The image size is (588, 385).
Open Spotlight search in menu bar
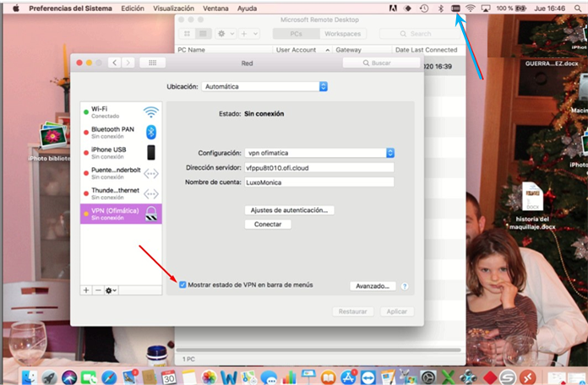click(x=578, y=8)
